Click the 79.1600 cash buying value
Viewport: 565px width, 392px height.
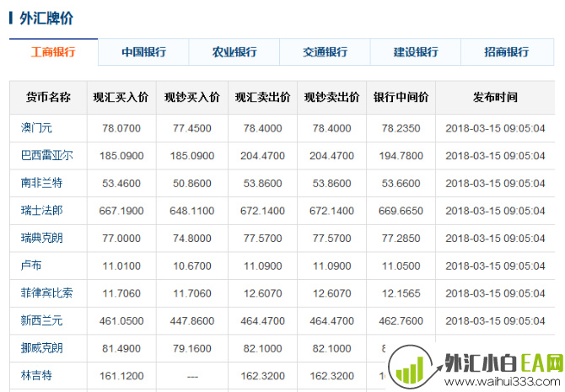click(x=192, y=348)
